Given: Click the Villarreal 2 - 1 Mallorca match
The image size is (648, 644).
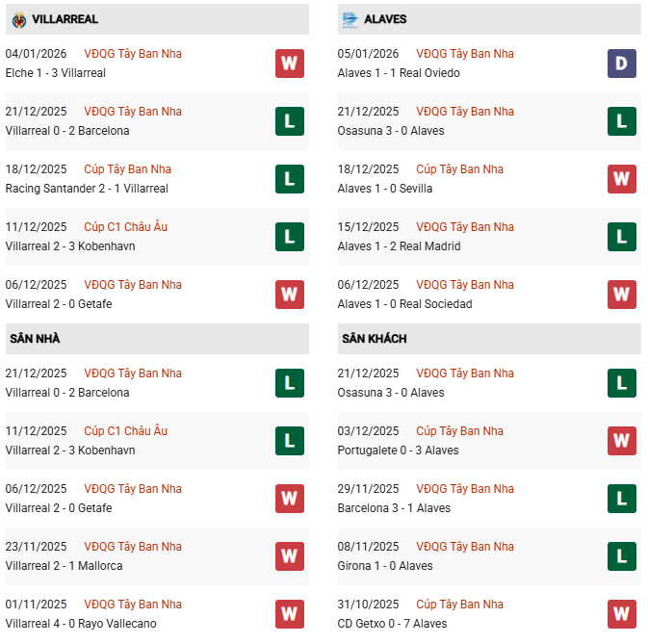Looking at the screenshot, I should click(64, 566).
